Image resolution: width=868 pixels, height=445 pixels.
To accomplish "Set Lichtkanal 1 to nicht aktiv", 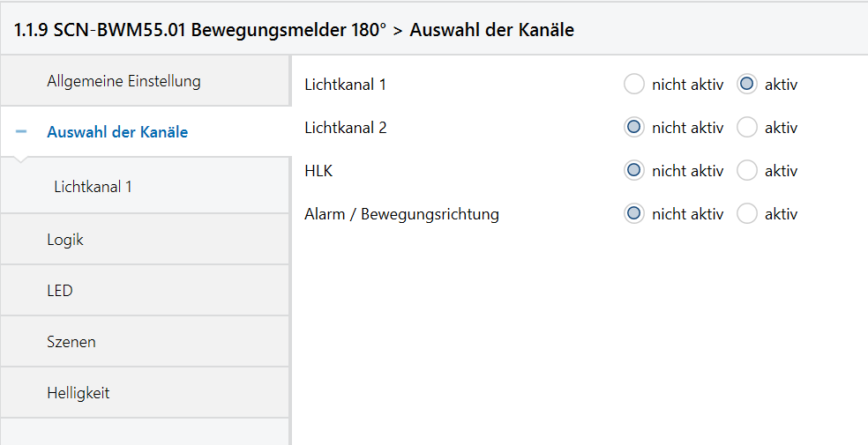I will click(634, 85).
